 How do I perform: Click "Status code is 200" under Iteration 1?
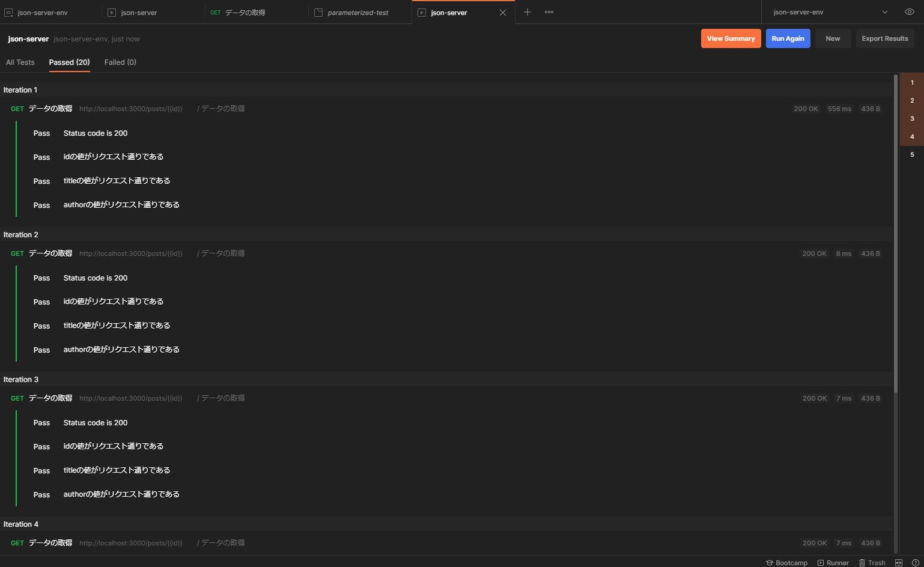pyautogui.click(x=96, y=133)
